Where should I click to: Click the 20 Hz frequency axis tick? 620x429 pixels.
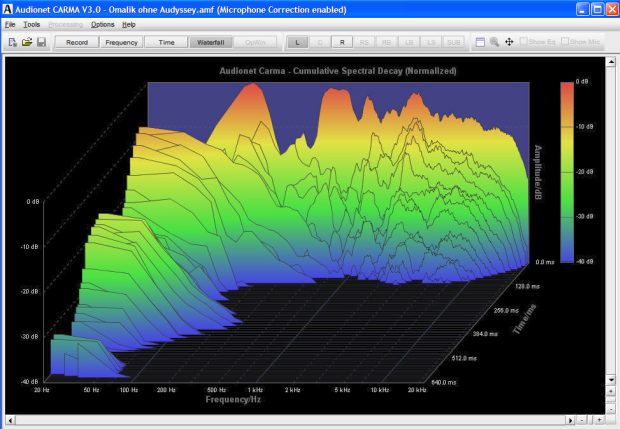(42, 390)
